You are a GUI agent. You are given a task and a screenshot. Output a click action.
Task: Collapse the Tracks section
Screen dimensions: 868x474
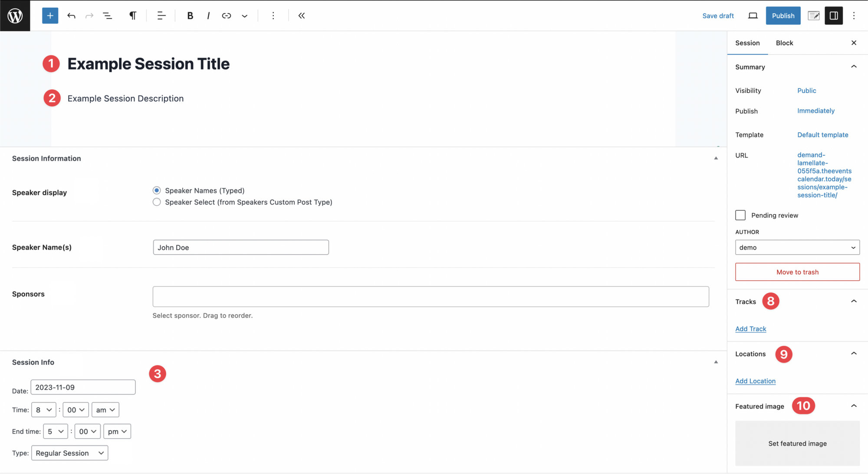854,301
